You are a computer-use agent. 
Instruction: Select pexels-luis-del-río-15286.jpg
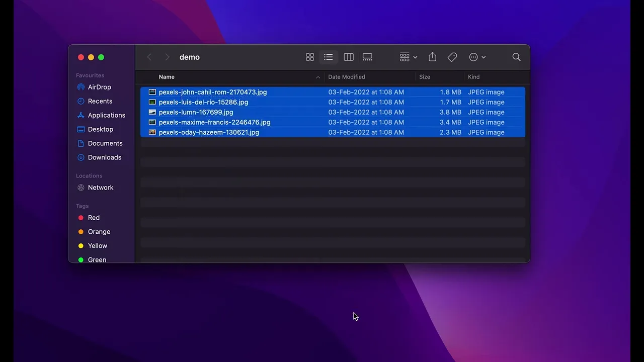point(333,102)
